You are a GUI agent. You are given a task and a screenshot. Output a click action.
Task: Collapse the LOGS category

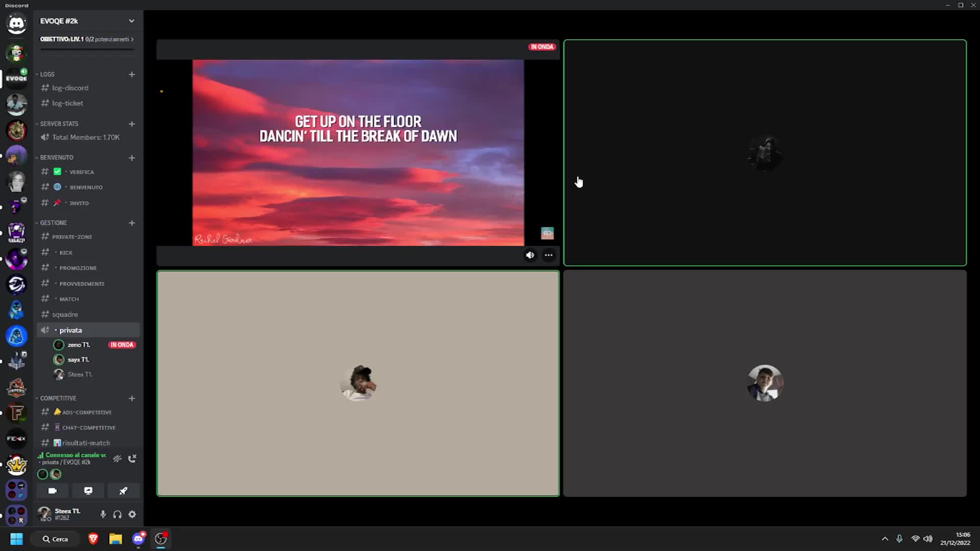coord(47,74)
